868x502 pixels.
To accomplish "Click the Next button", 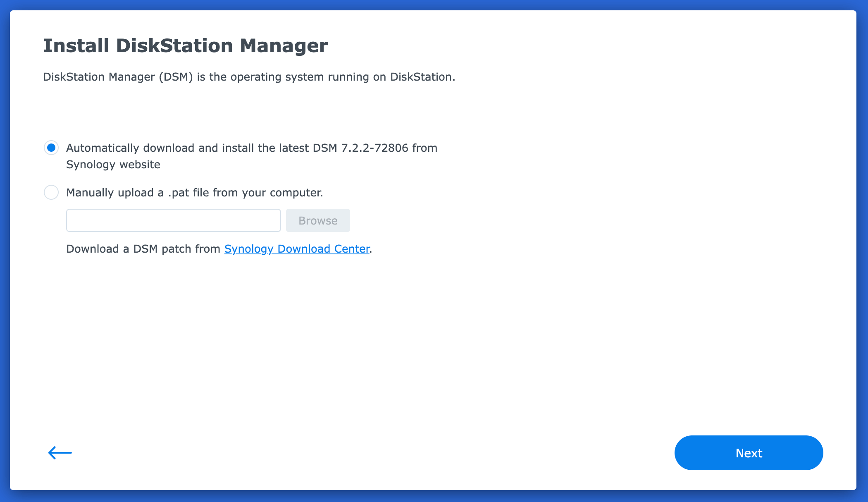I will pos(749,453).
